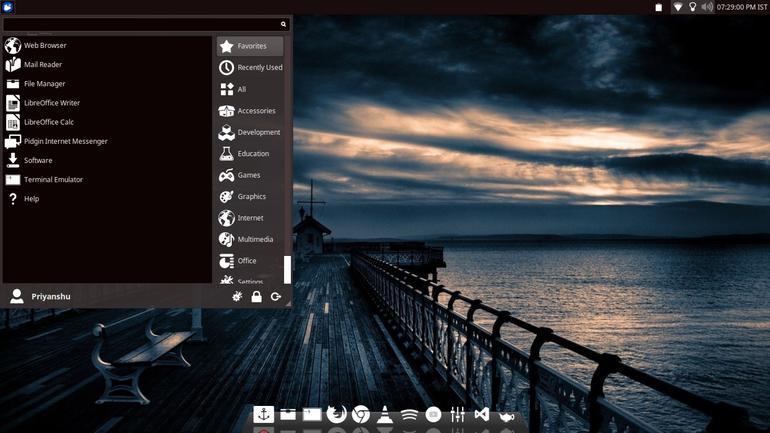Open the settings gear beside the lock
This screenshot has width=770, height=433.
click(237, 297)
